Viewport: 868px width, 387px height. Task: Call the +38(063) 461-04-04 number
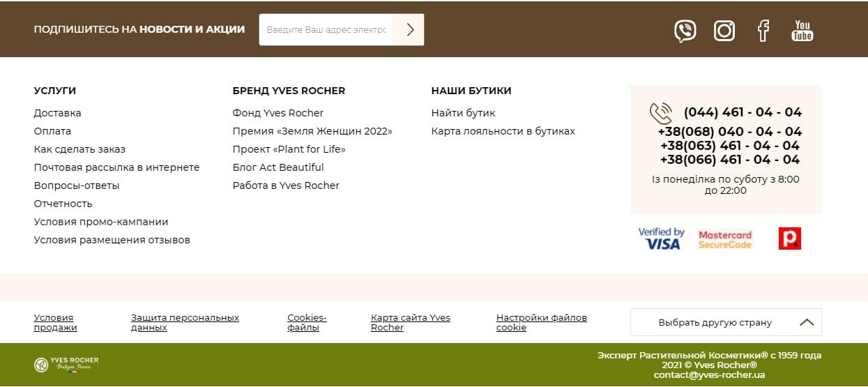(x=730, y=146)
